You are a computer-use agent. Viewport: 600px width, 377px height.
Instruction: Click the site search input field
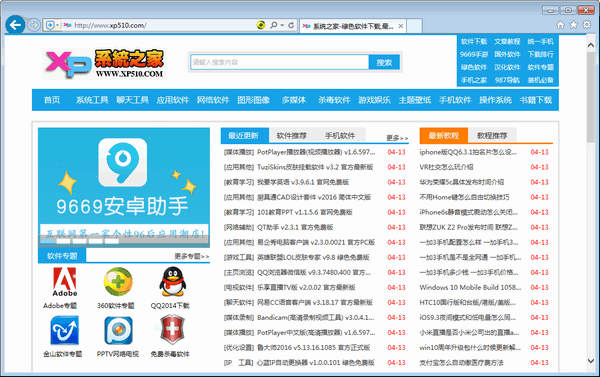[280, 62]
